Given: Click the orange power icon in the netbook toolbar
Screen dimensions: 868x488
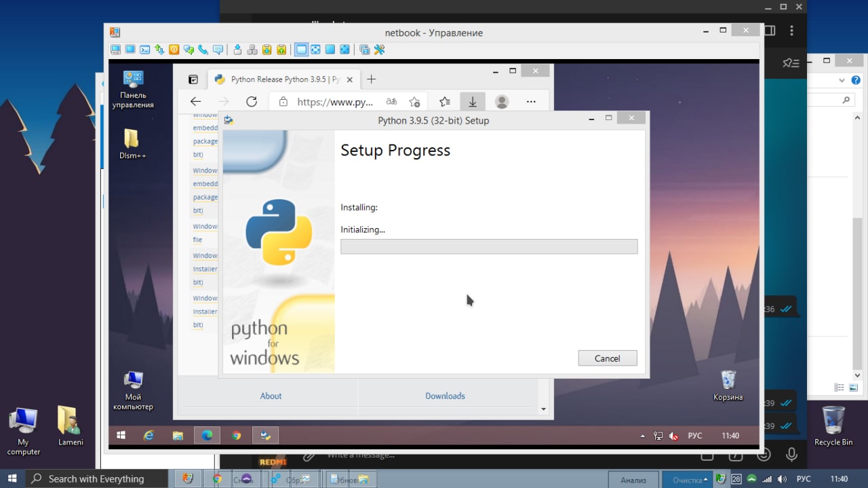Looking at the screenshot, I should tap(174, 50).
